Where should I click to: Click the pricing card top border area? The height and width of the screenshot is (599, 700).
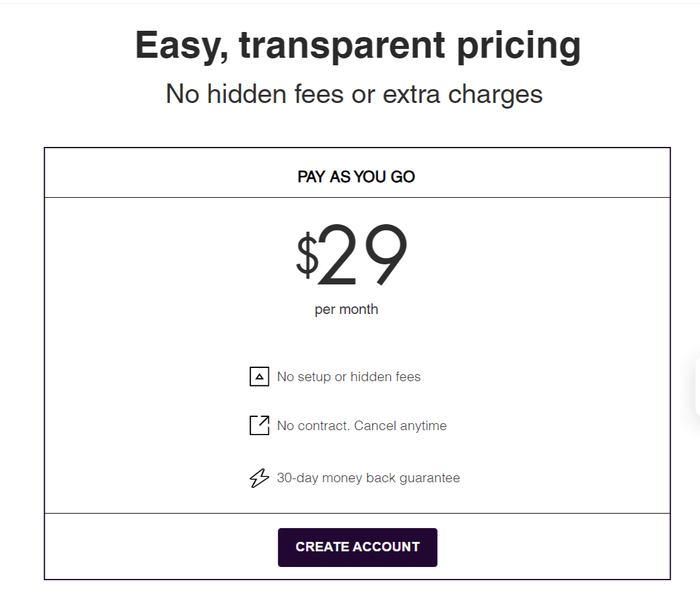pos(357,148)
